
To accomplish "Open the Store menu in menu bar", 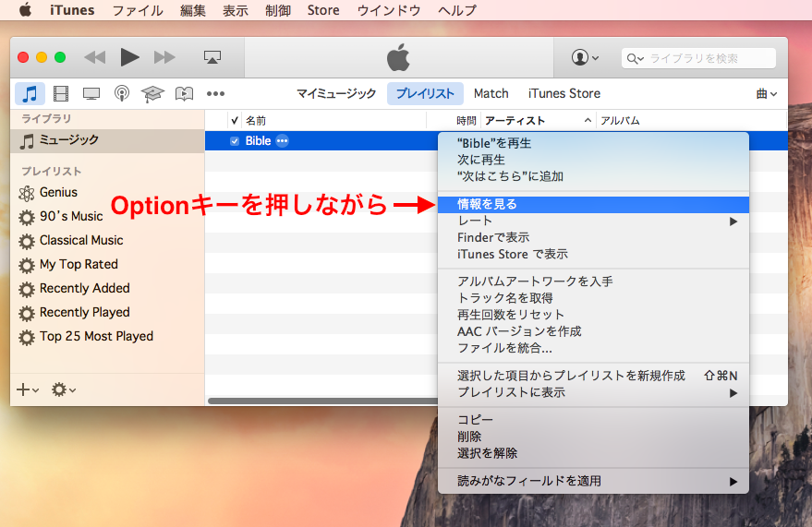I will click(x=323, y=10).
